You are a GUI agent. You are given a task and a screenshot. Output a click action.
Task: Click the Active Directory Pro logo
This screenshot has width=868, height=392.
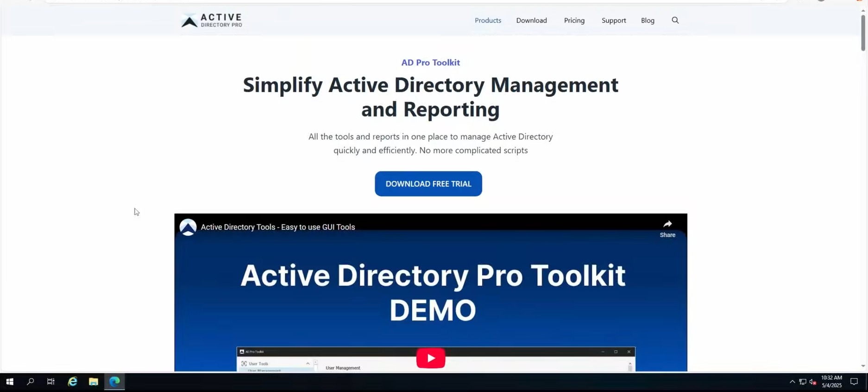(212, 20)
